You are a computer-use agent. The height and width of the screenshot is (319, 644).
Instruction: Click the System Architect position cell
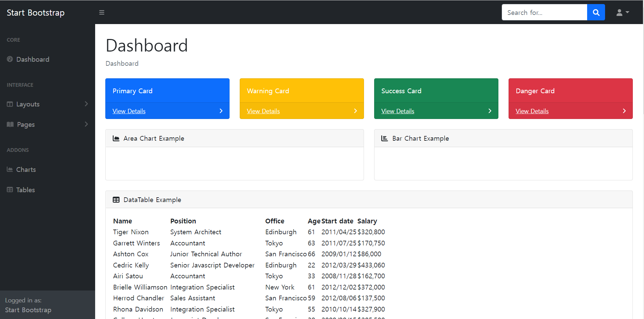pyautogui.click(x=196, y=232)
